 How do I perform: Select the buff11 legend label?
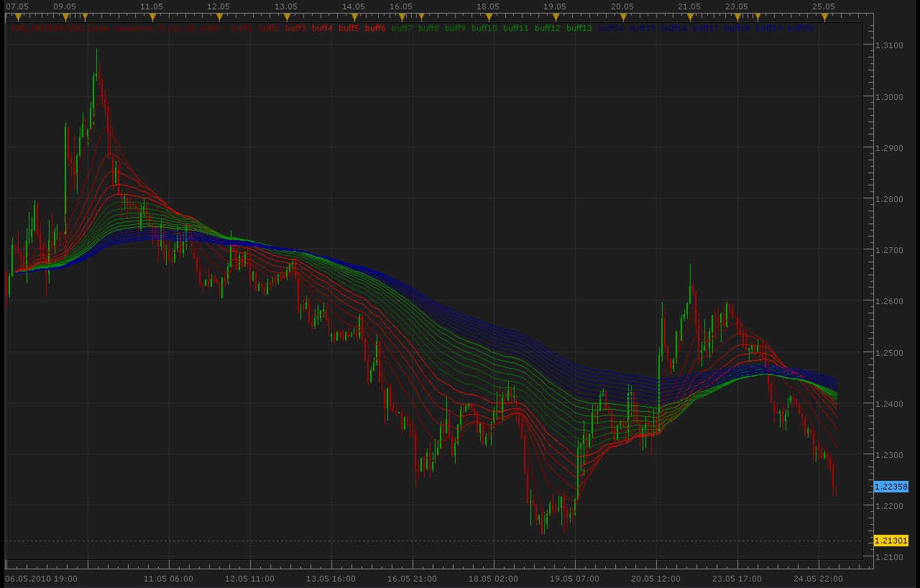(x=516, y=28)
